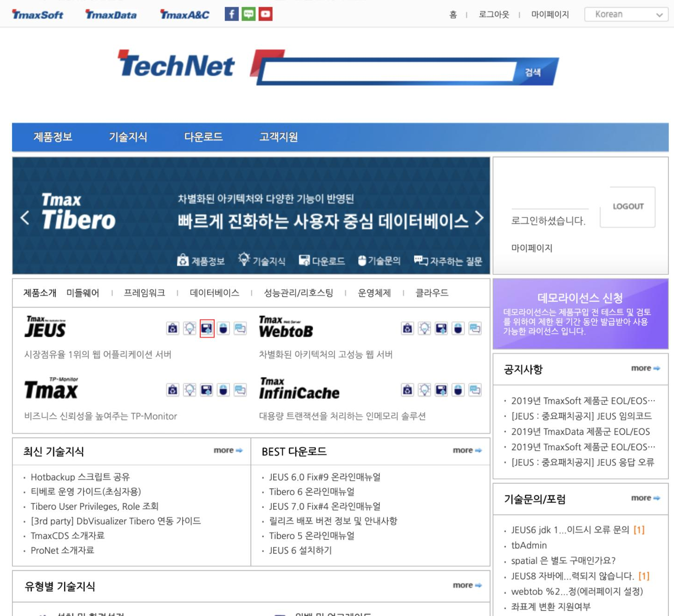Open Tmax TP-Monitor download disk icon
674x616 pixels.
pyautogui.click(x=207, y=389)
